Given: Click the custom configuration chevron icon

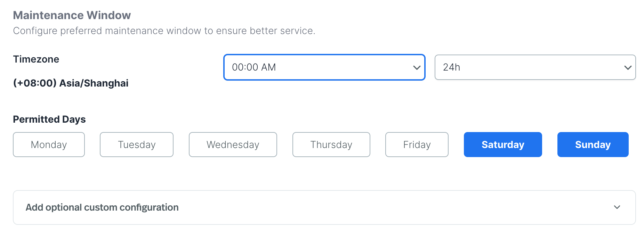Looking at the screenshot, I should [617, 207].
